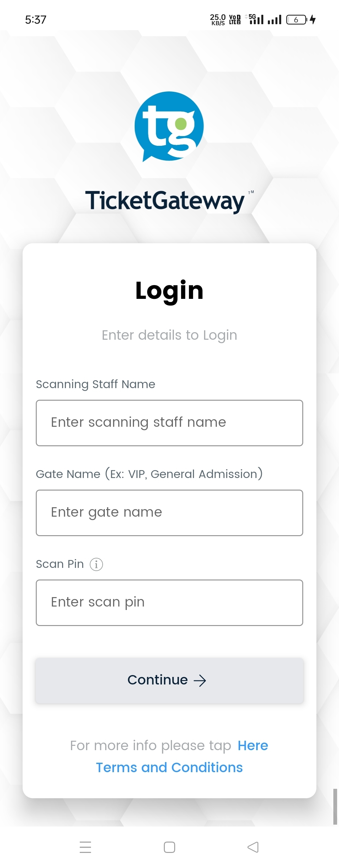339x868 pixels.
Task: Tap the VoLTE status icon
Action: pos(235,19)
